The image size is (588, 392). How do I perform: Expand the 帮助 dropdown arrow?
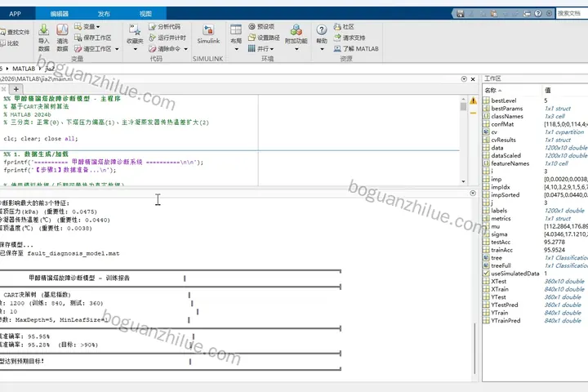click(322, 49)
